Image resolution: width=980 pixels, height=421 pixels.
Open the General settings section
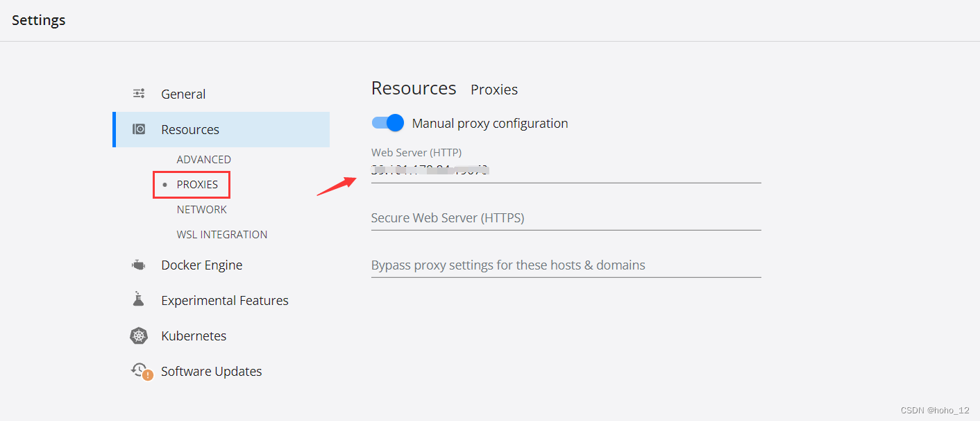click(183, 94)
